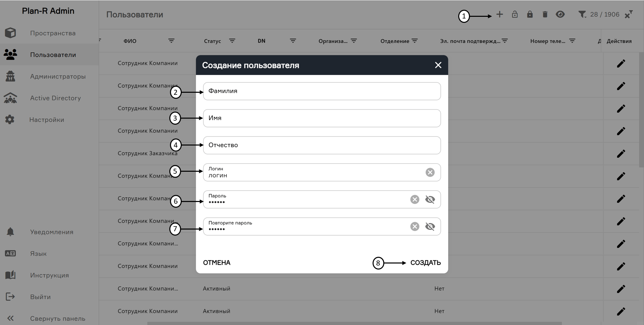Click the eye icon in the top toolbar
644x325 pixels.
[560, 14]
